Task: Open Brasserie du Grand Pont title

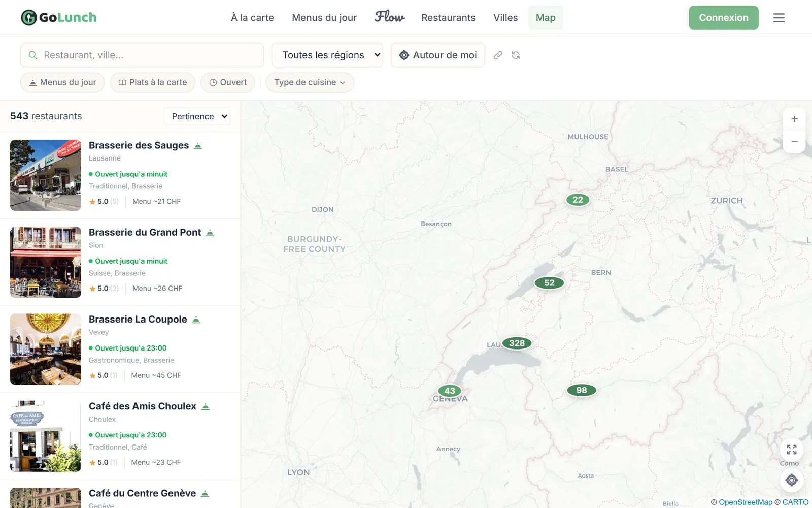Action: click(145, 232)
